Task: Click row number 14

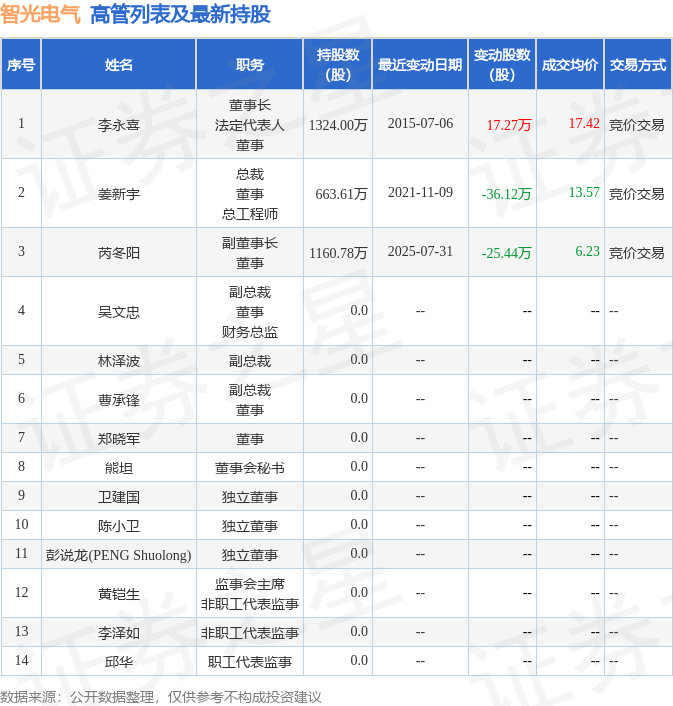Action: pyautogui.click(x=21, y=660)
